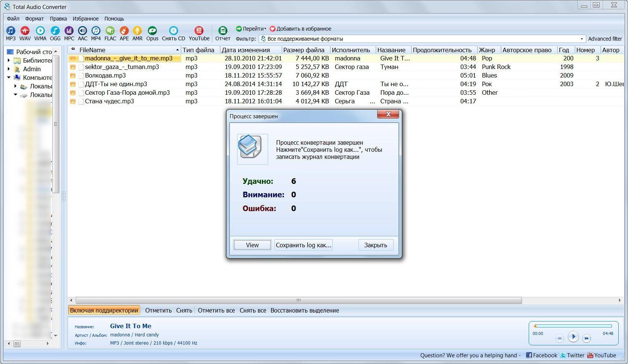The image size is (628, 364).
Task: Select the ДДТ-Ты не один.mp3 row
Action: point(346,84)
